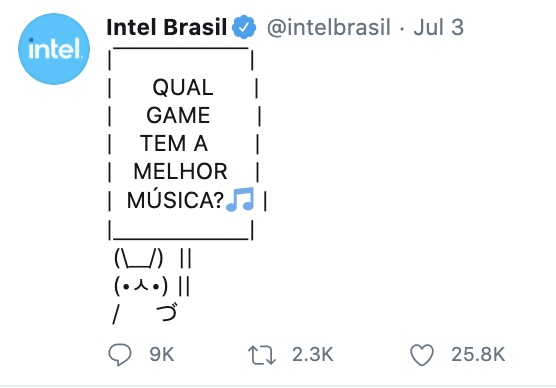Click the reply speech bubble icon

point(120,355)
